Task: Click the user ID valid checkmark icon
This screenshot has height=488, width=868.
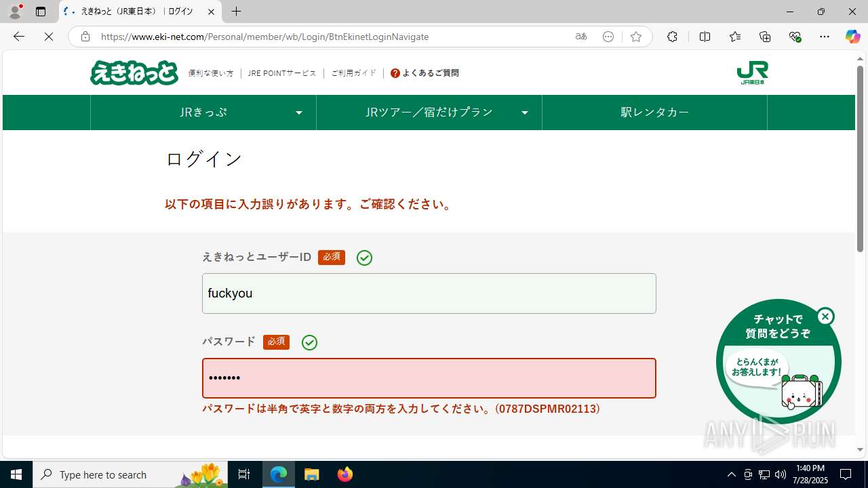Action: pyautogui.click(x=364, y=258)
